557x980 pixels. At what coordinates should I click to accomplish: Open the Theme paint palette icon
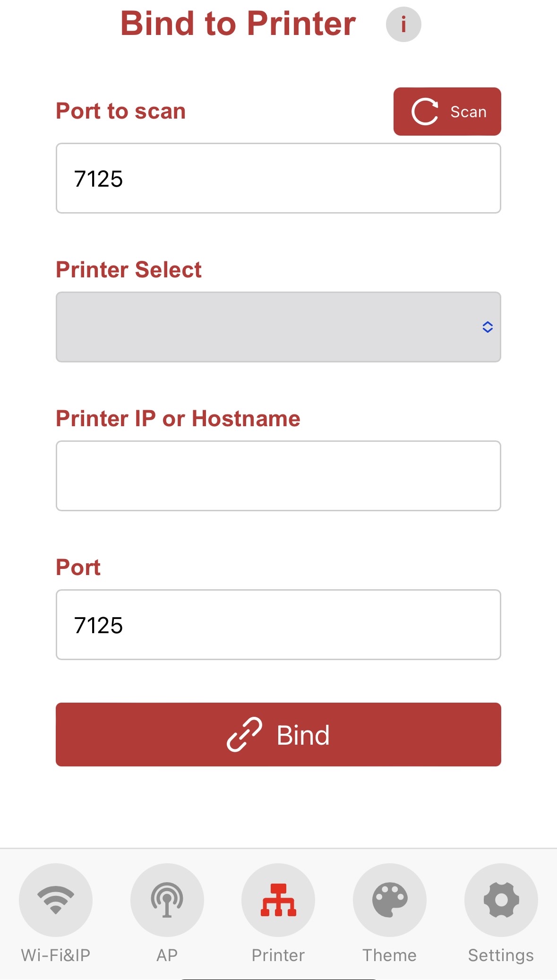(x=390, y=900)
